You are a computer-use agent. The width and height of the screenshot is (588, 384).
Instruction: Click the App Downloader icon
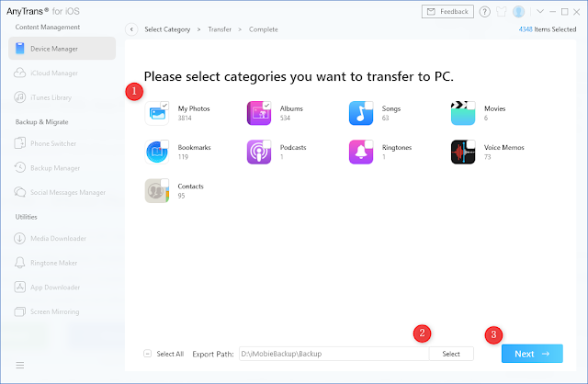click(x=19, y=287)
